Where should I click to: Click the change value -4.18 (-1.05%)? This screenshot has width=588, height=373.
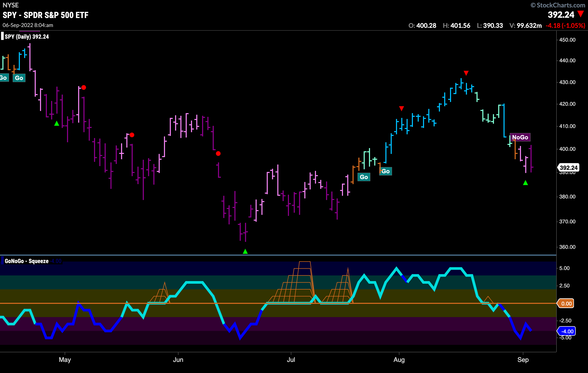coord(565,26)
